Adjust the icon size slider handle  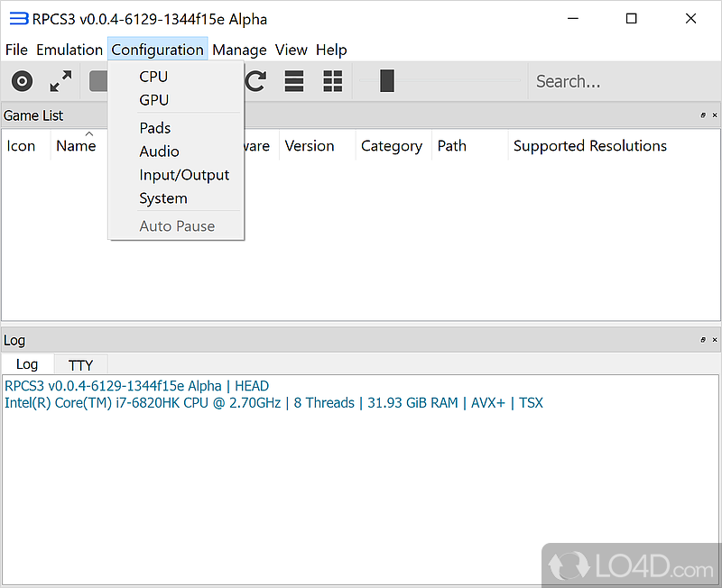click(x=387, y=81)
